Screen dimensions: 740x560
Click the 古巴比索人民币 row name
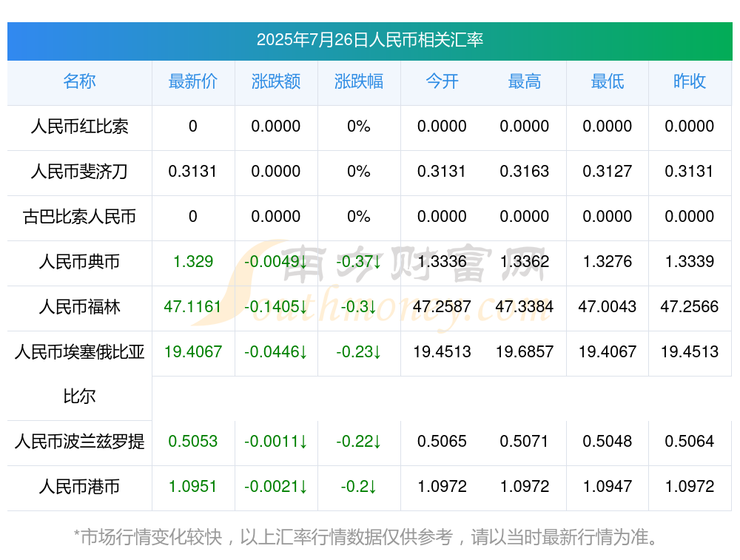point(79,217)
